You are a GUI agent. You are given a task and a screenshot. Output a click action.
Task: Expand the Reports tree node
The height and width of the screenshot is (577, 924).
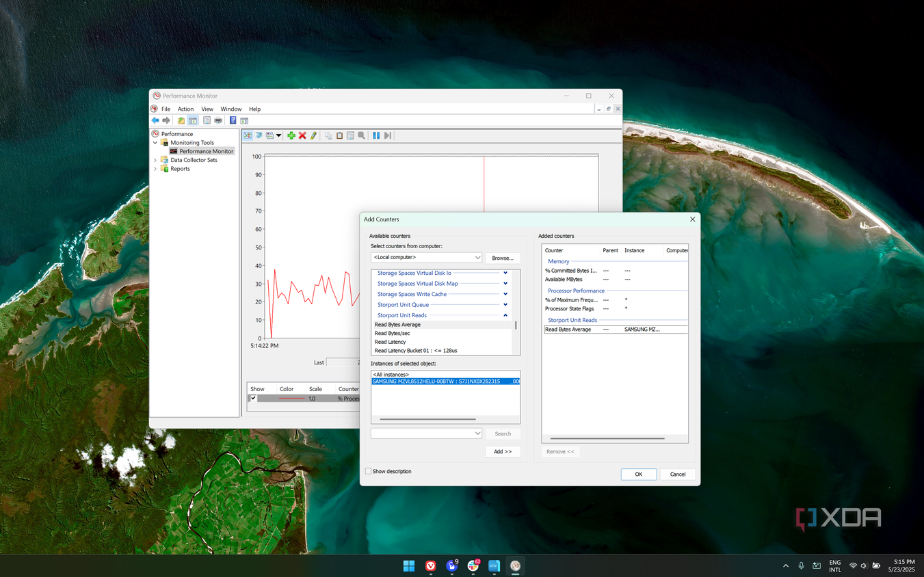tap(155, 169)
